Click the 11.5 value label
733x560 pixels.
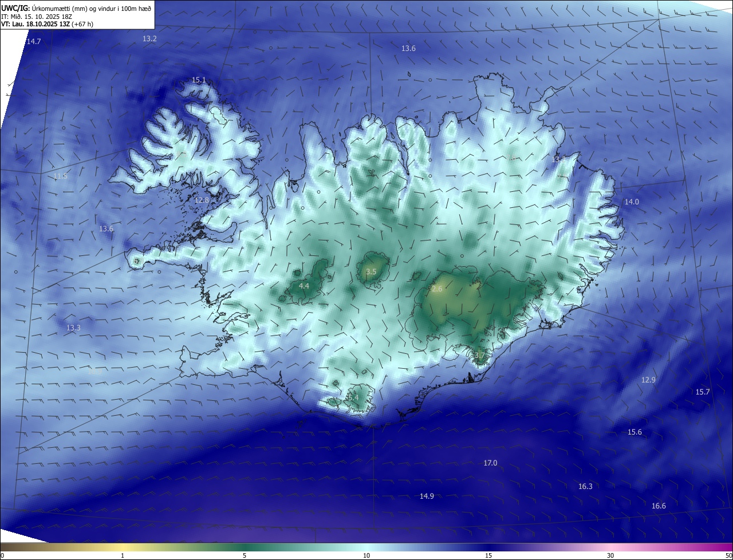60,176
